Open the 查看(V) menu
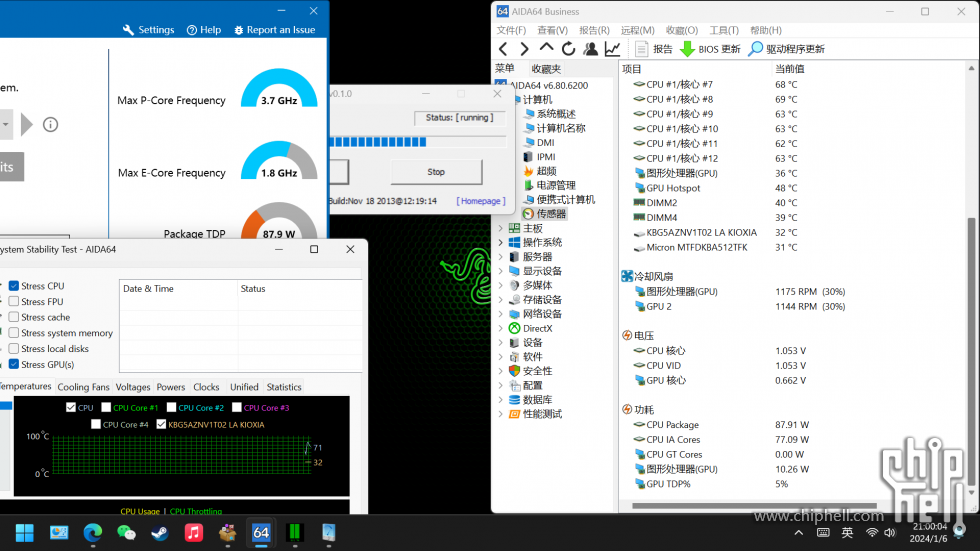This screenshot has width=980, height=551. point(552,30)
